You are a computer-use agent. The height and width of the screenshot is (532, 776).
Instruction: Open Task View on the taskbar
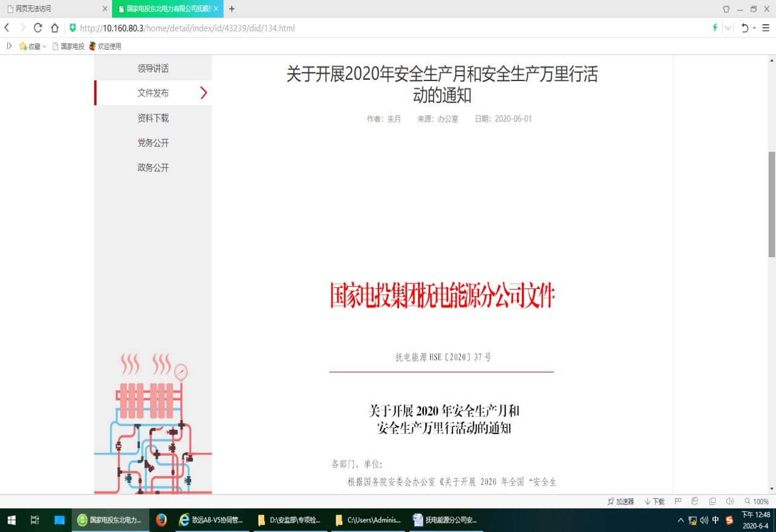pos(34,520)
